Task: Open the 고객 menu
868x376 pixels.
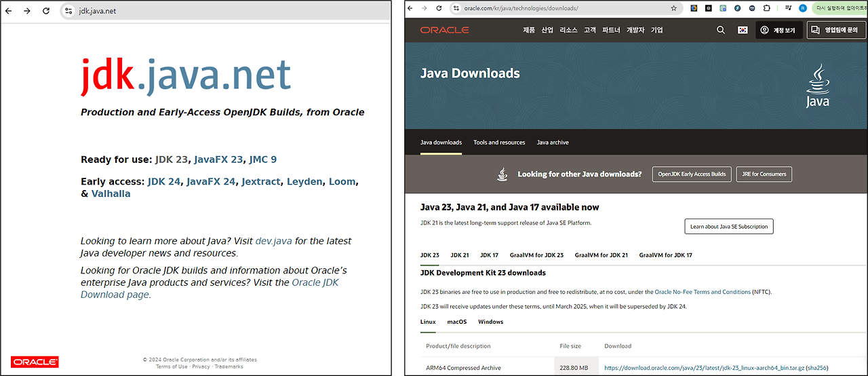Action: pyautogui.click(x=590, y=30)
